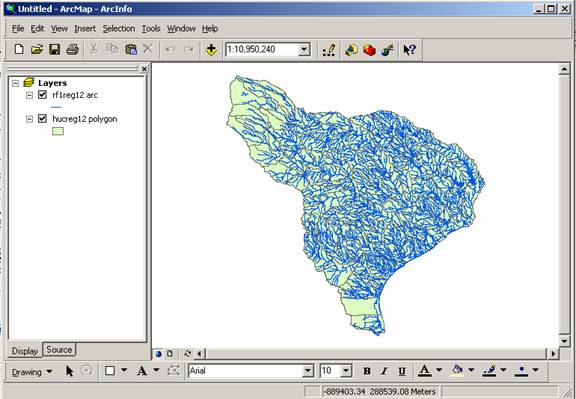Open the View menu

tap(59, 29)
